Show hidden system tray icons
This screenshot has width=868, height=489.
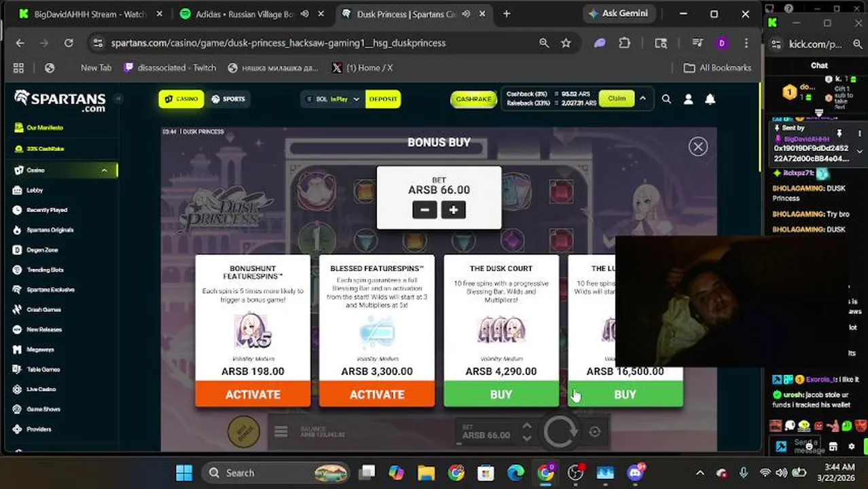click(700, 473)
